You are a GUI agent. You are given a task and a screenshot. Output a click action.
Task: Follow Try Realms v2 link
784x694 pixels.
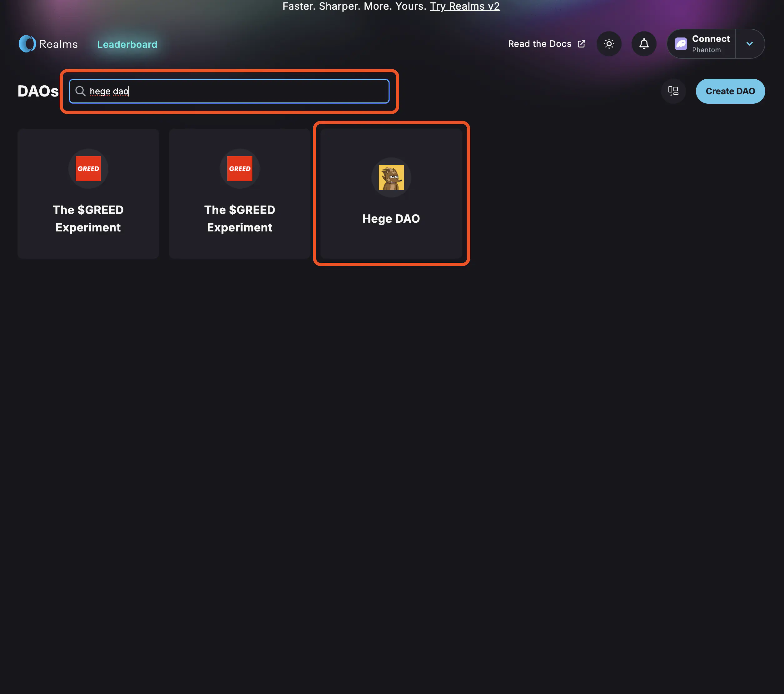coord(464,7)
